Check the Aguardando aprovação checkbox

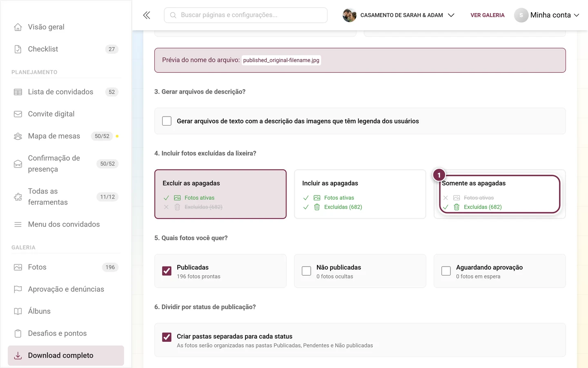pos(446,271)
